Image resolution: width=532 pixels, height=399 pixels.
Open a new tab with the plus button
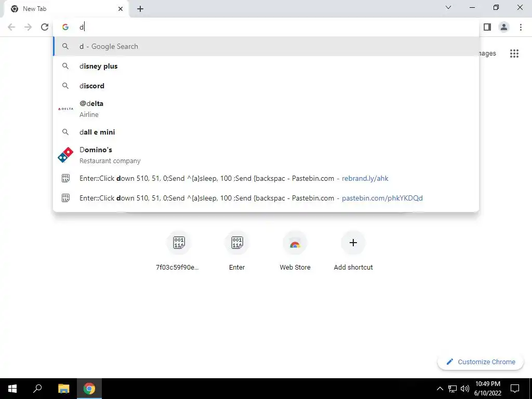coord(140,9)
